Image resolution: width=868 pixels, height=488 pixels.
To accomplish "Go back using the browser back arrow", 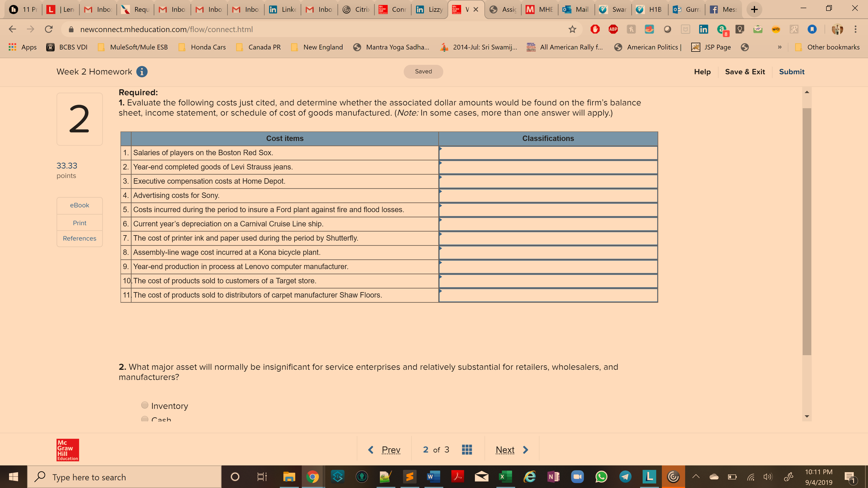I will coord(12,29).
